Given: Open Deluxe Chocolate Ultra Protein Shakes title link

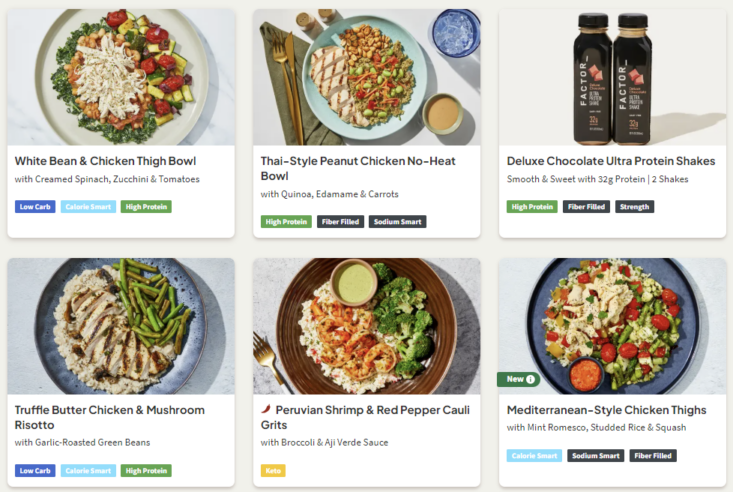Looking at the screenshot, I should tap(610, 161).
